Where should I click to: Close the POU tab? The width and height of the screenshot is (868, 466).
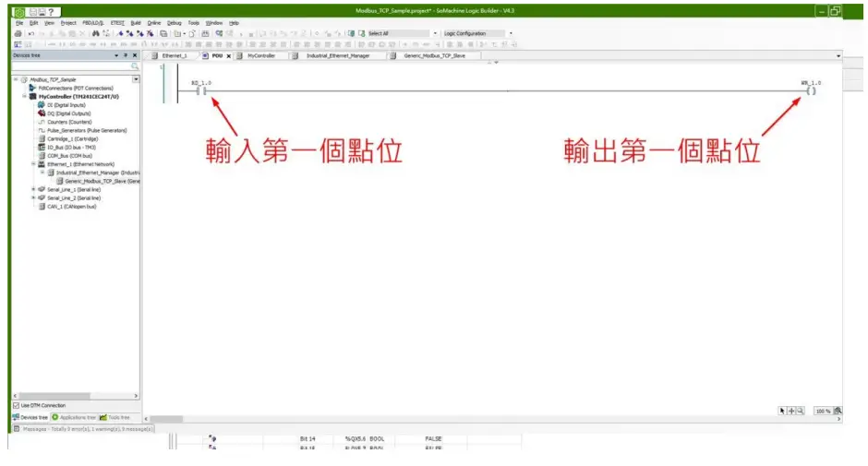pyautogui.click(x=229, y=56)
